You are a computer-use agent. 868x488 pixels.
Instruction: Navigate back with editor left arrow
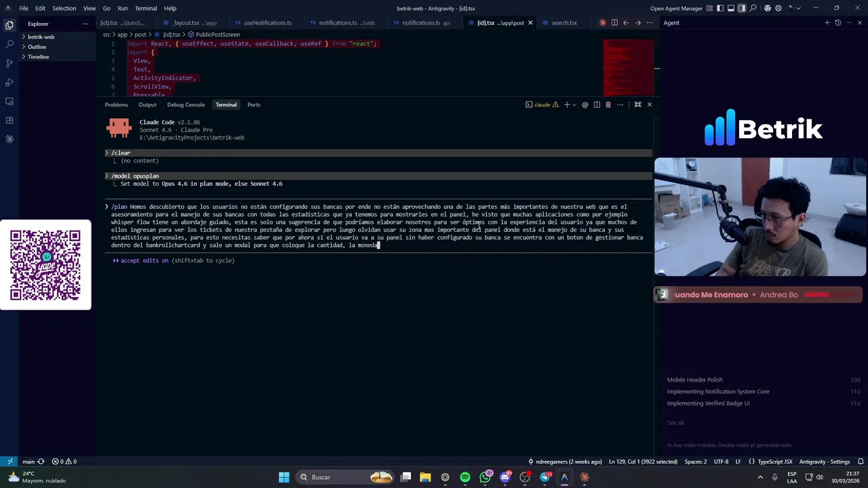pos(626,22)
